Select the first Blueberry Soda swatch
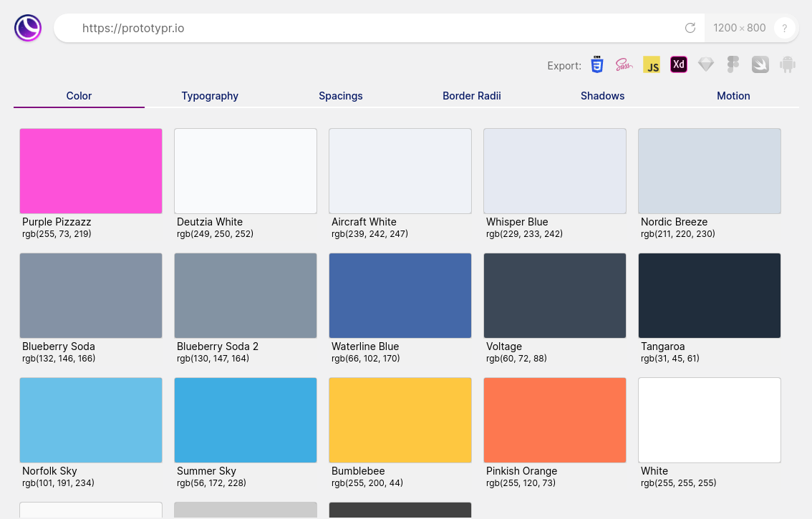This screenshot has height=519, width=812. [91, 296]
